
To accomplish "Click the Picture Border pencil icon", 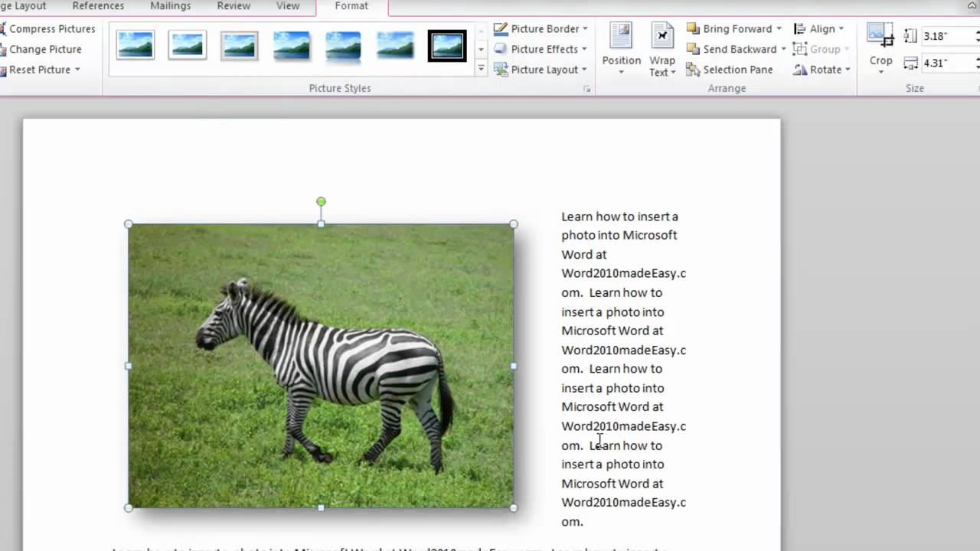I will pos(501,29).
